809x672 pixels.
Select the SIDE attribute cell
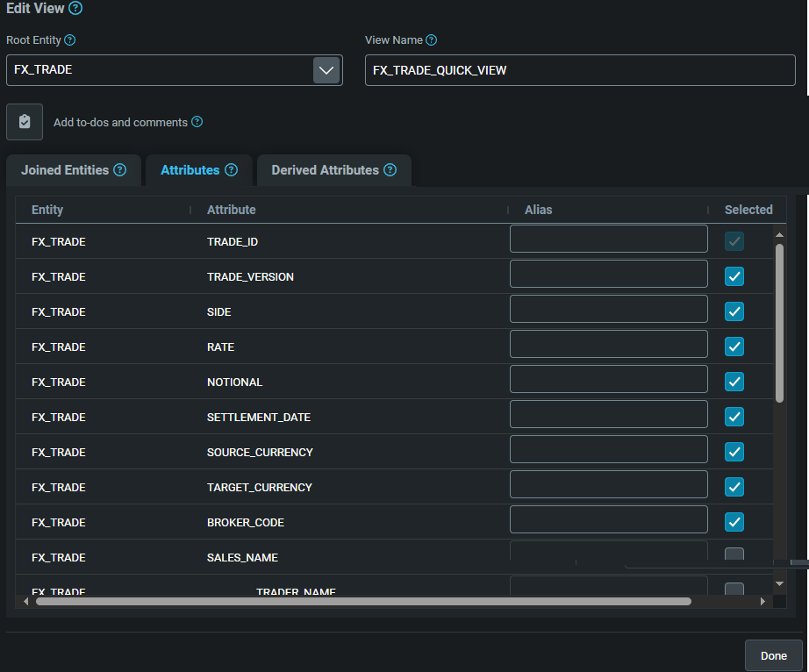tap(218, 311)
